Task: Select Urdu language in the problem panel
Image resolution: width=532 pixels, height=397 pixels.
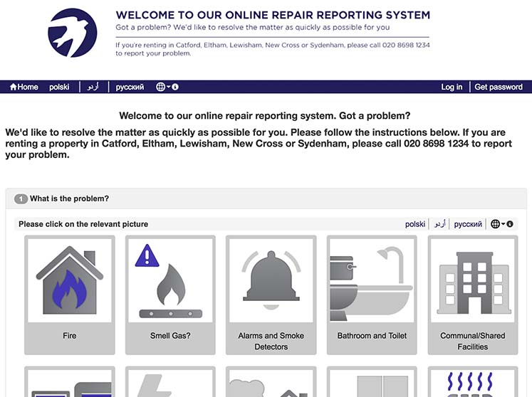Action: (440, 224)
